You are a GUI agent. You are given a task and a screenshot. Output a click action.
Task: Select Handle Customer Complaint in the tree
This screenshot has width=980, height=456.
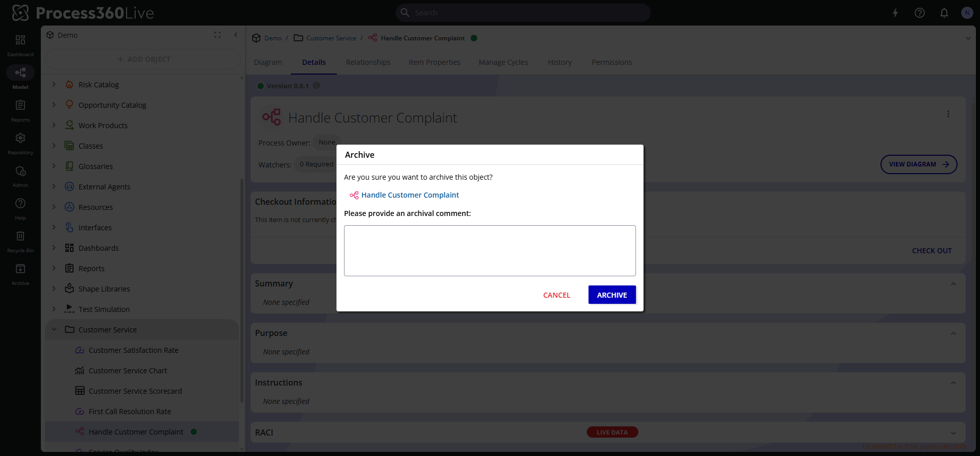[136, 432]
